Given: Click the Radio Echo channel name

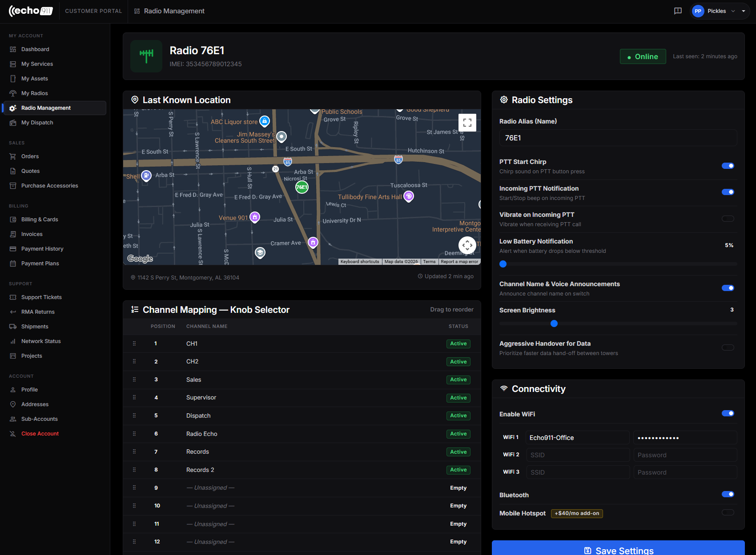Looking at the screenshot, I should (x=202, y=434).
